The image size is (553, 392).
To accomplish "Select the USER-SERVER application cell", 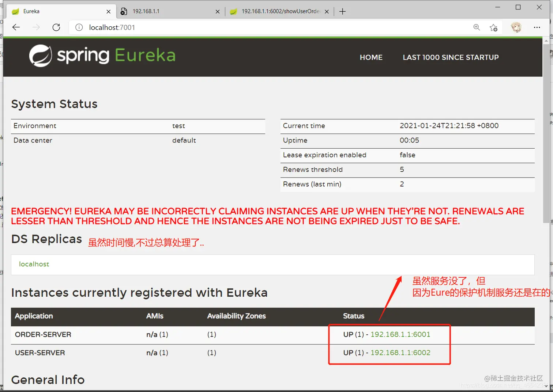I will click(40, 353).
